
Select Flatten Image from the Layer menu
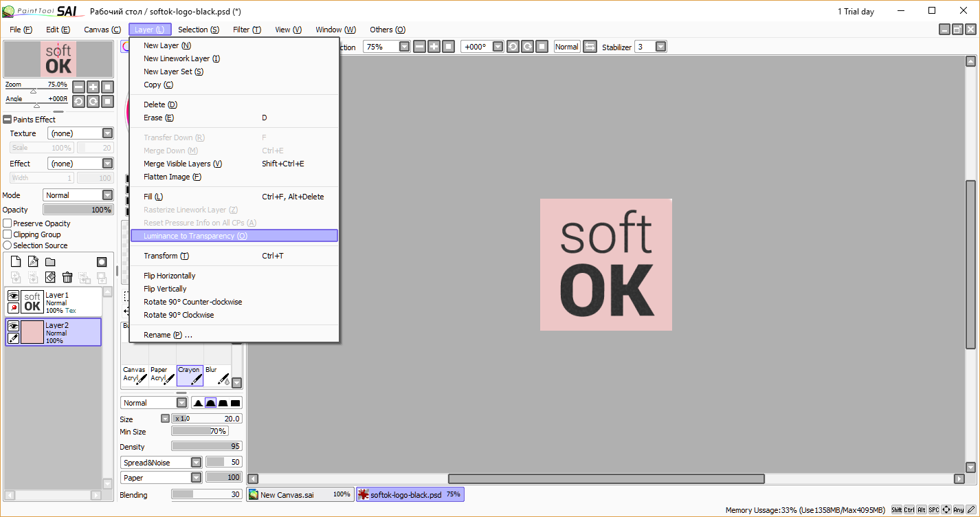tap(234, 177)
